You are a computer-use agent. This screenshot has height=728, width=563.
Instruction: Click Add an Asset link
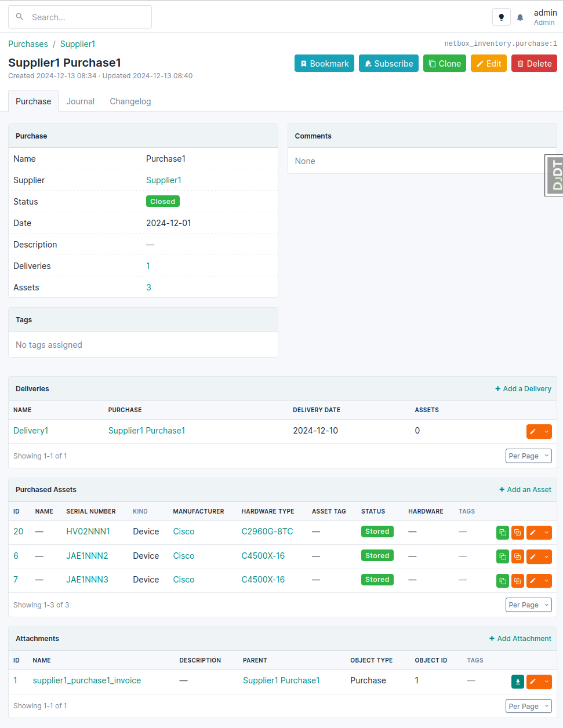[x=525, y=490]
